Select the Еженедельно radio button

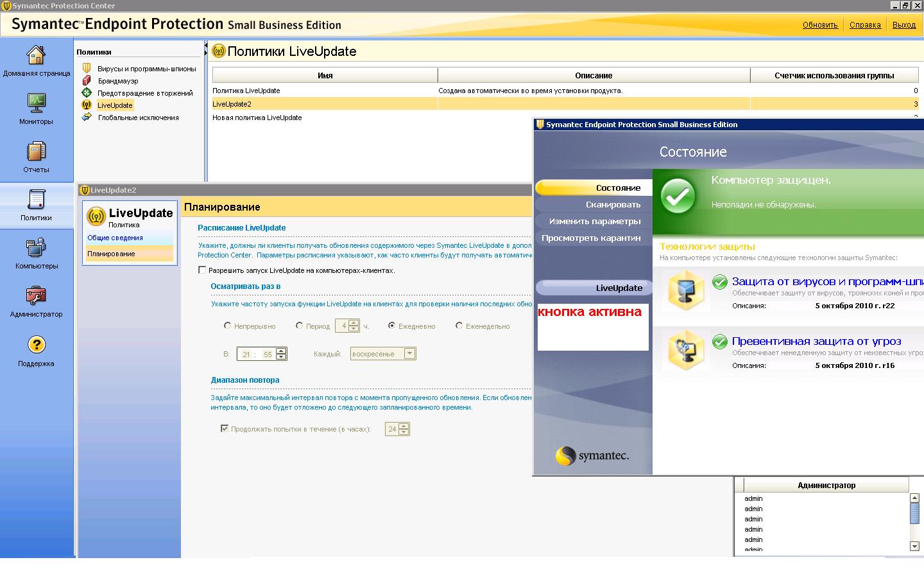coord(459,326)
